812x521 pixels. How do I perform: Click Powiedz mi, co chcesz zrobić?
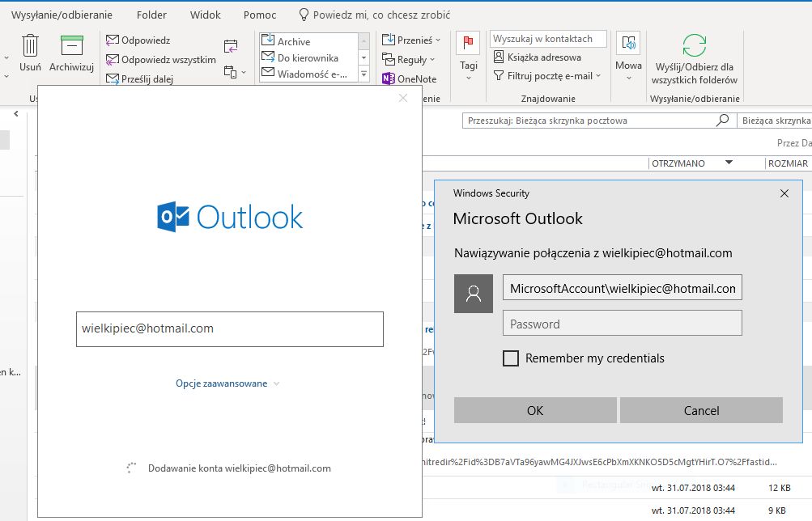pos(375,15)
